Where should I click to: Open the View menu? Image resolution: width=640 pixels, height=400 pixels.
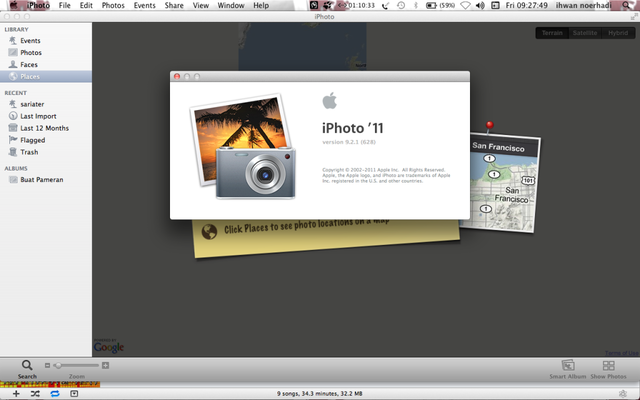[x=200, y=5]
